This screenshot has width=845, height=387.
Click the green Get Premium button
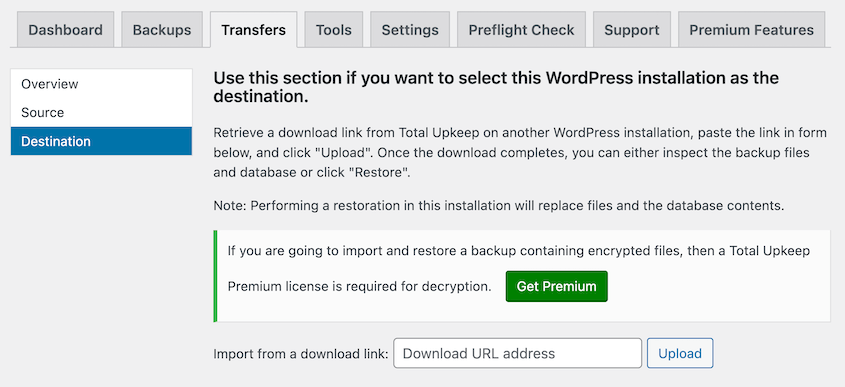[x=556, y=286]
